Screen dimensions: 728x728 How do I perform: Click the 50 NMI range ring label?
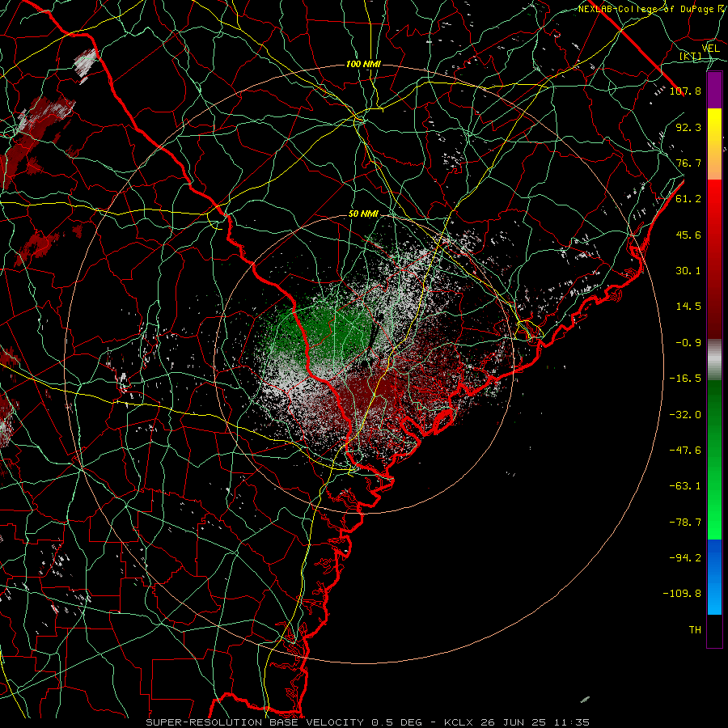(x=363, y=214)
